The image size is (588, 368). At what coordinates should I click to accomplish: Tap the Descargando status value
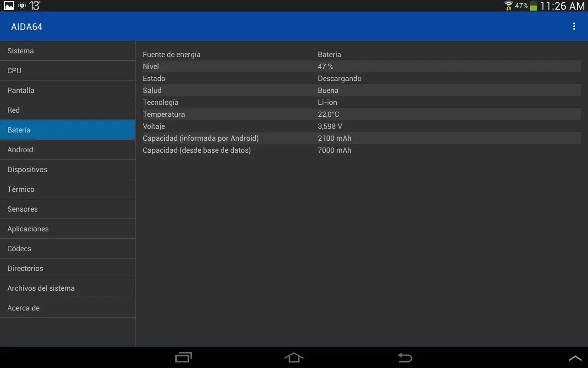click(x=339, y=79)
